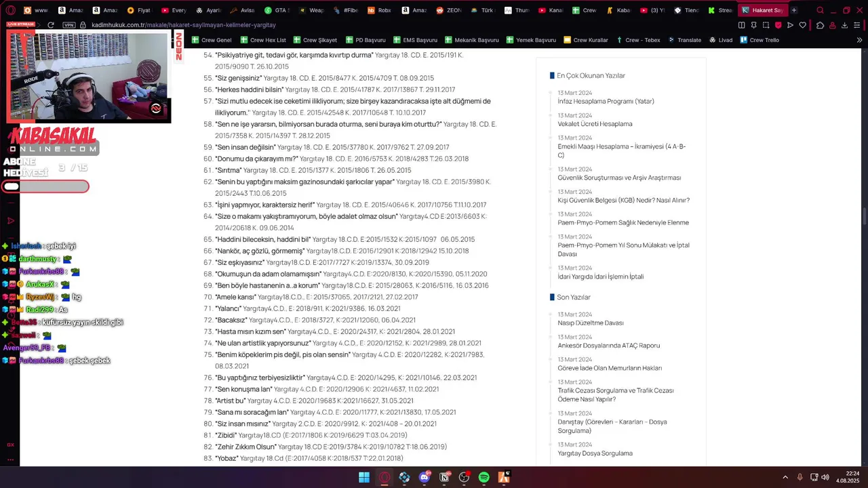Screen dimensions: 868x488
Task: Open the Crew Genel bookmark
Action: [x=212, y=40]
